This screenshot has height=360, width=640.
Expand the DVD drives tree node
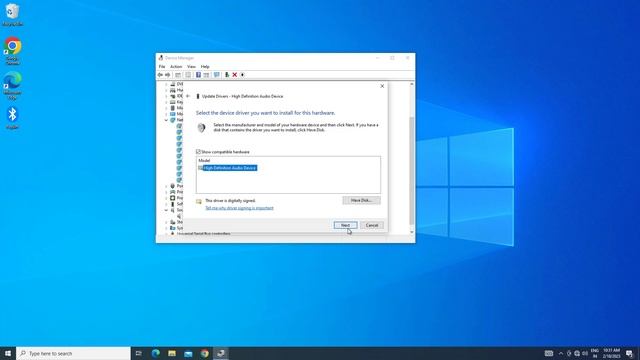click(166, 84)
